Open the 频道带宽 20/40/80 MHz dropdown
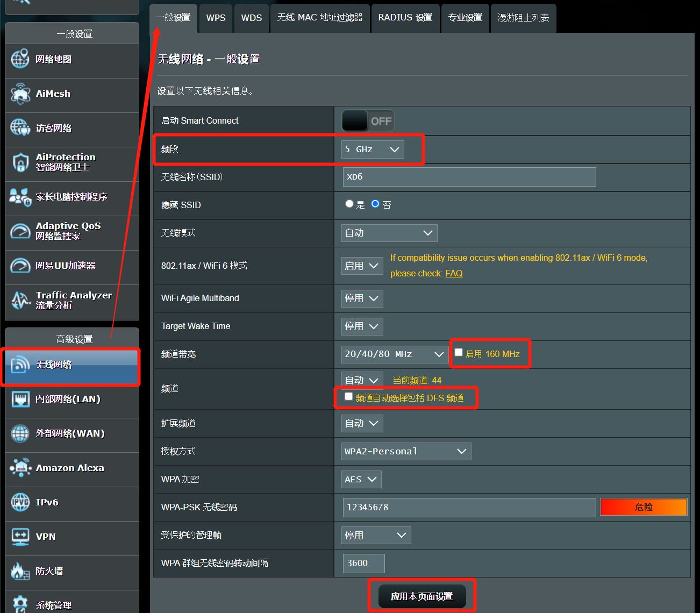This screenshot has height=613, width=700. [395, 354]
